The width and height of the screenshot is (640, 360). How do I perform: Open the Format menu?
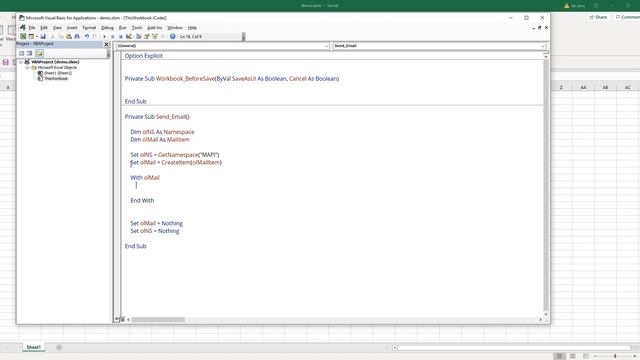[89, 28]
